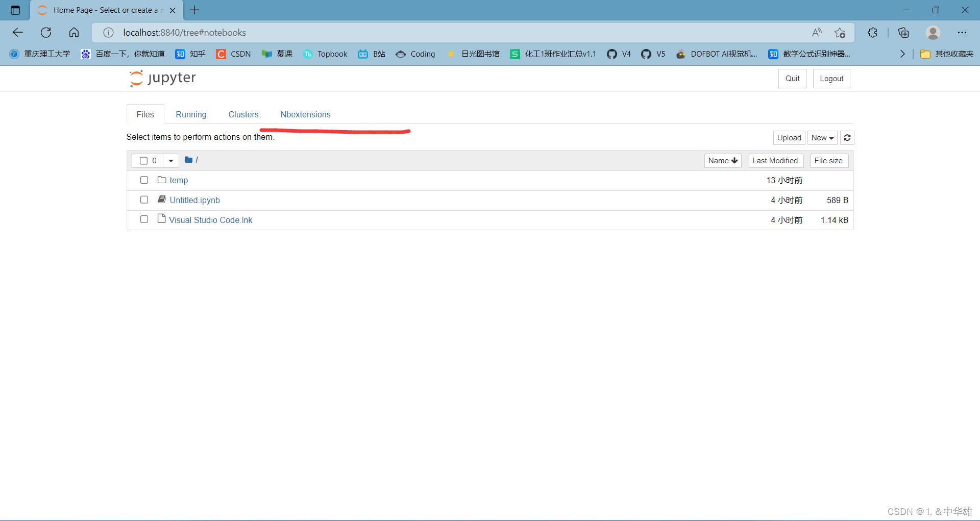Close the Home Page browser tab
980x521 pixels.
pos(173,10)
